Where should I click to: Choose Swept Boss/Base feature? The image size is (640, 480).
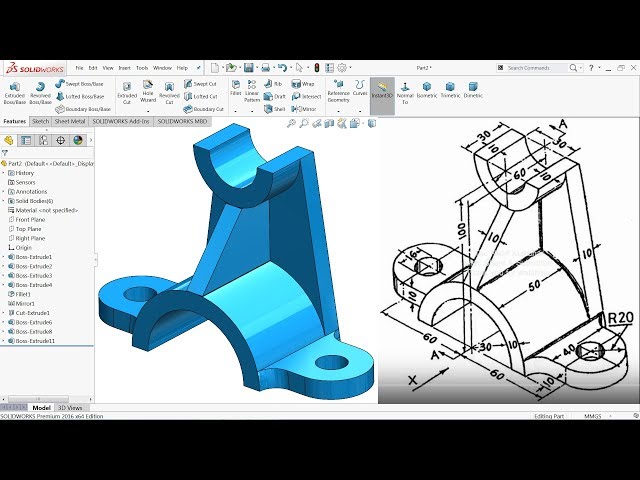click(x=80, y=84)
